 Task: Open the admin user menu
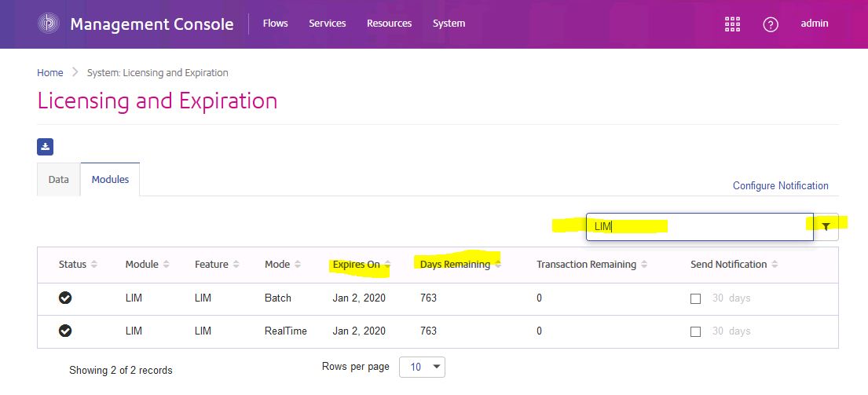815,24
